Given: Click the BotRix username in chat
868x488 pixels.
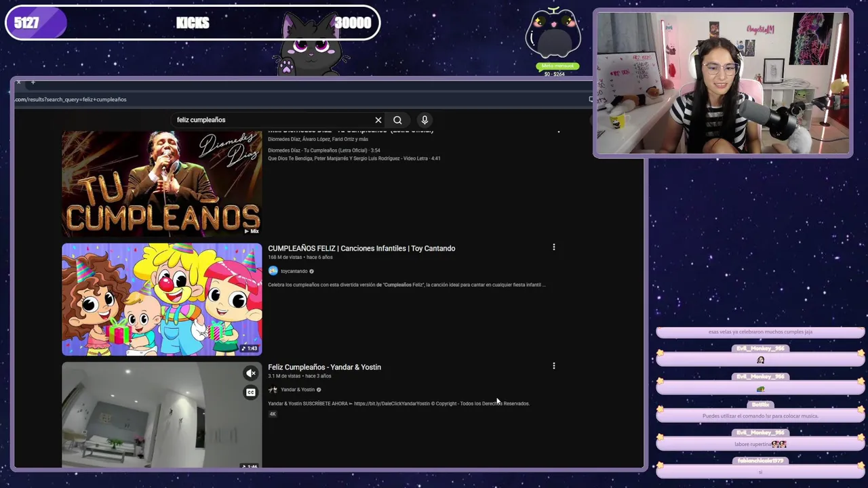Looking at the screenshot, I should click(760, 405).
